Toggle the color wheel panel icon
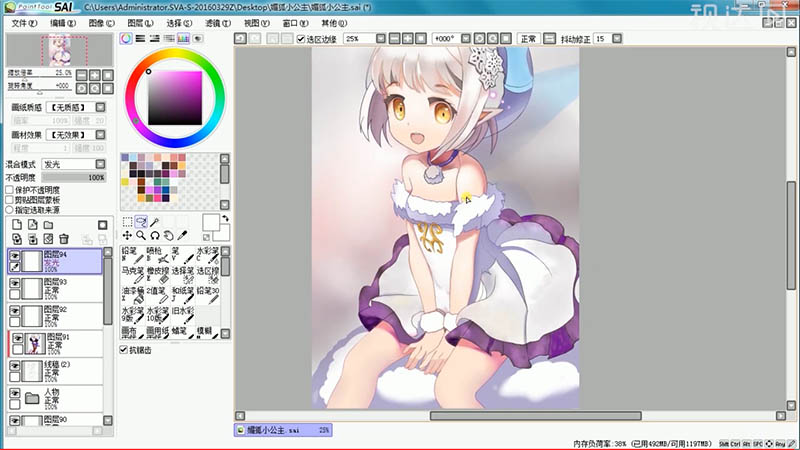The height and width of the screenshot is (450, 800). pyautogui.click(x=126, y=39)
